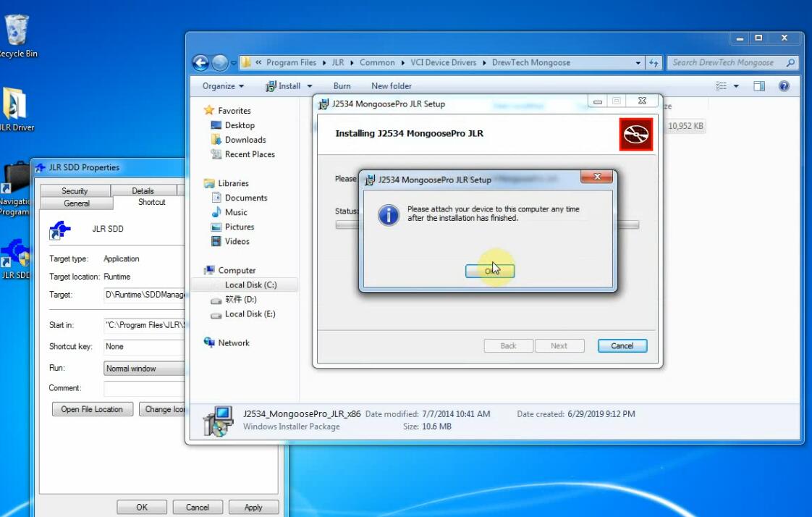The width and height of the screenshot is (812, 517).
Task: Click Cancel in JLR SDD Properties
Action: pos(198,507)
